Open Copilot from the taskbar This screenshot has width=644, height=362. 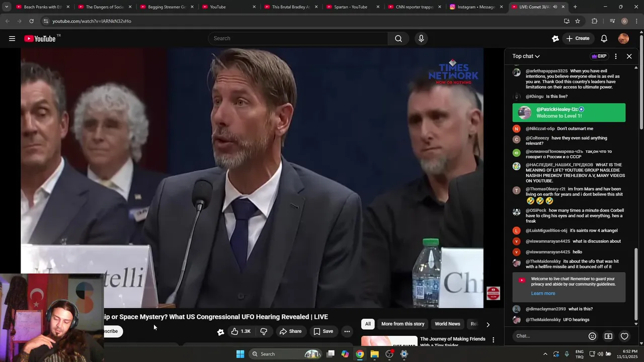click(345, 354)
